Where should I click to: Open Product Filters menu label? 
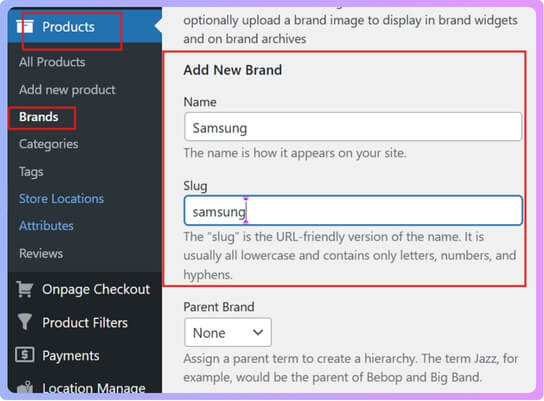85,323
